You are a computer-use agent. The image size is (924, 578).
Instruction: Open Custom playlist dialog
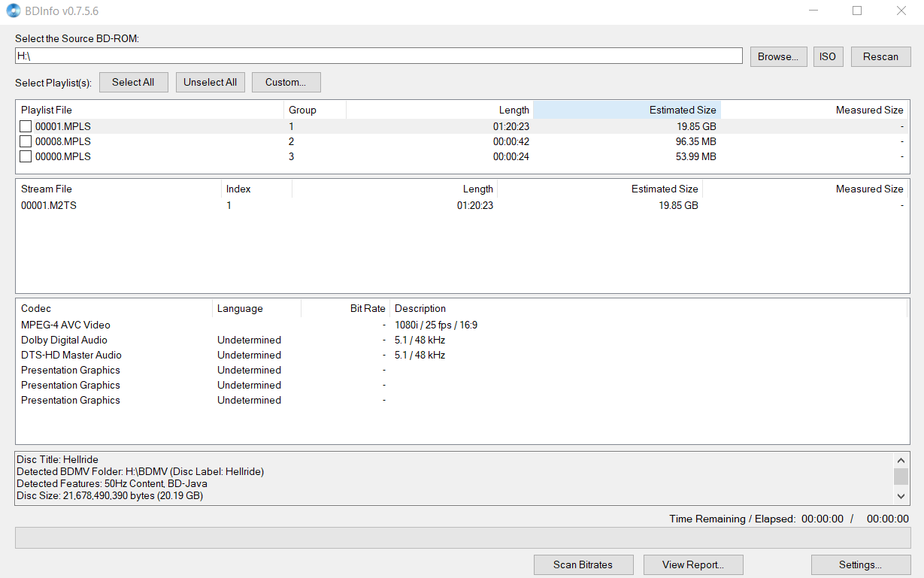286,82
